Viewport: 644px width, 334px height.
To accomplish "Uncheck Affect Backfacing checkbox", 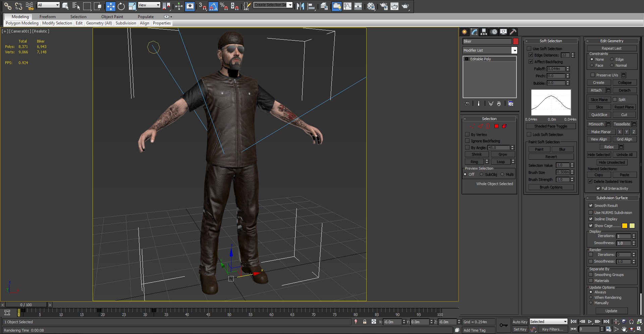I will (x=531, y=62).
